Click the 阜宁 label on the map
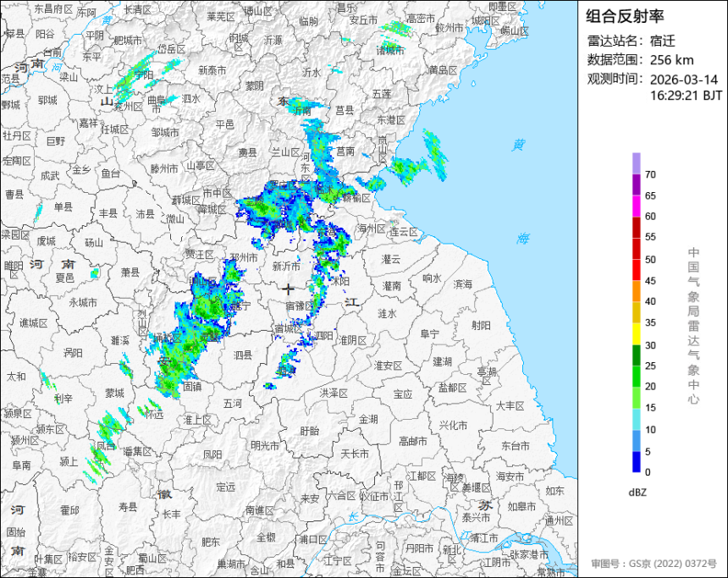 tap(429, 333)
